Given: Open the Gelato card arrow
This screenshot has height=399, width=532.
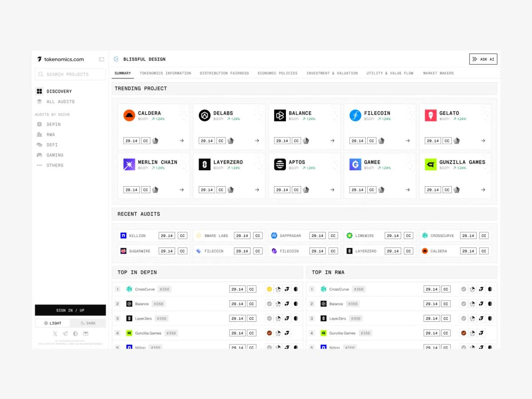Looking at the screenshot, I should (x=483, y=141).
